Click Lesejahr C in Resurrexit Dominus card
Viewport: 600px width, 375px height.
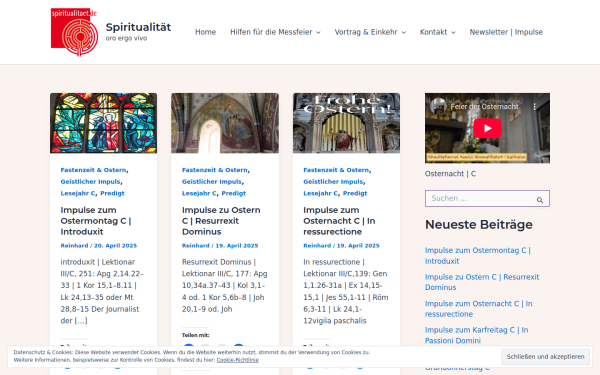point(199,193)
